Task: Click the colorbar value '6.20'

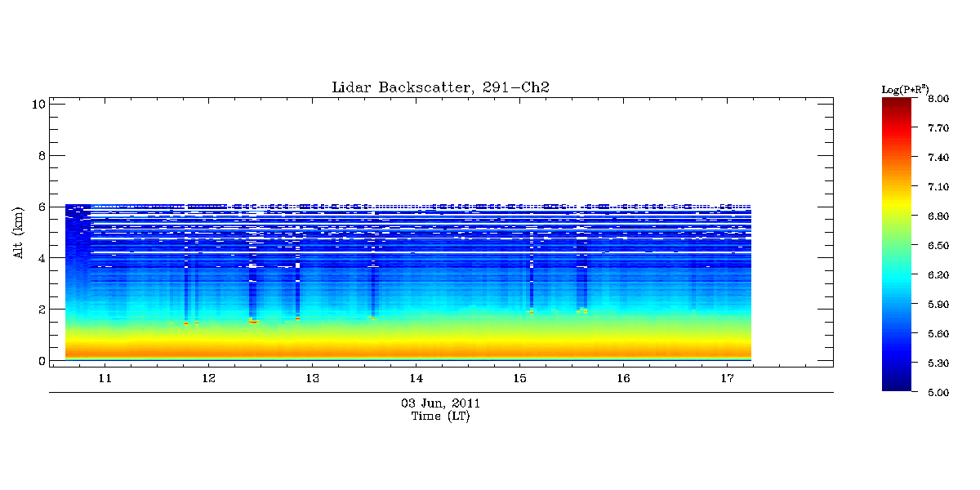Action: click(x=938, y=275)
